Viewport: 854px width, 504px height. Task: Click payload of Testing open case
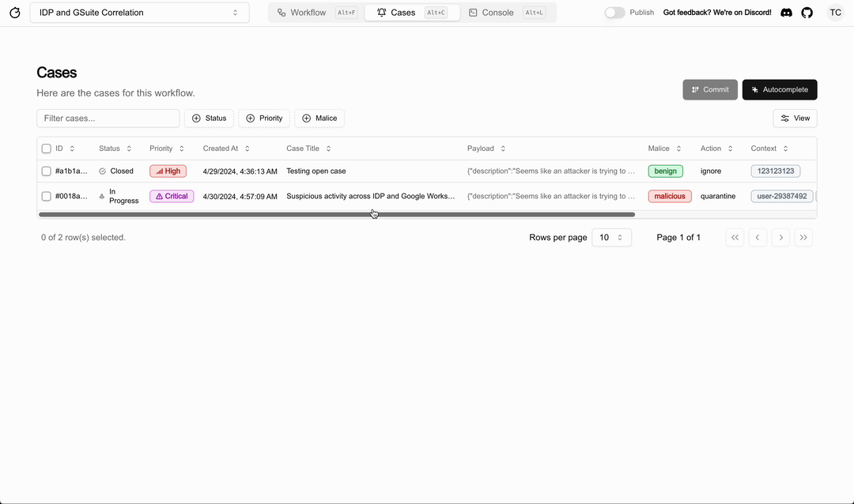coord(551,171)
